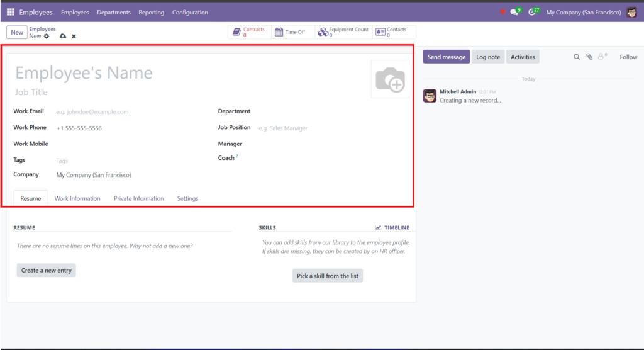The height and width of the screenshot is (350, 644).
Task: Click the gear actions icon beside New
Action: [x=47, y=36]
